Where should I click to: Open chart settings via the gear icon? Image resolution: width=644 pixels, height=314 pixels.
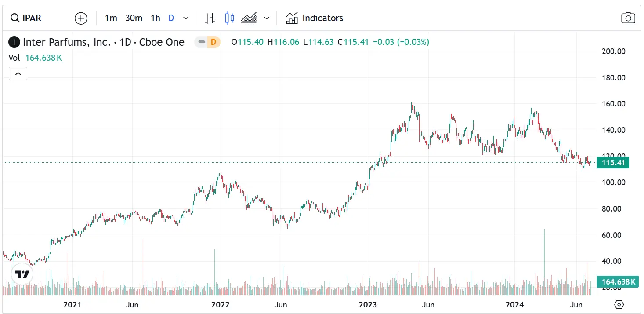coord(619,305)
